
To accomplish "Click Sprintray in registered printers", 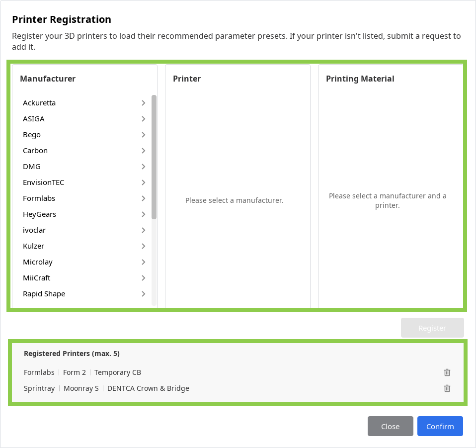I will [39, 388].
